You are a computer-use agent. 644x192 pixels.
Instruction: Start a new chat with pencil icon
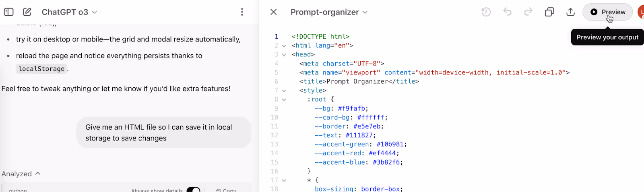click(27, 12)
